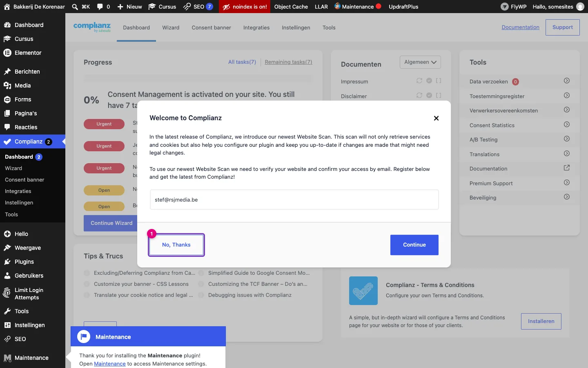Show All tasks(7) in Progress

(x=242, y=62)
